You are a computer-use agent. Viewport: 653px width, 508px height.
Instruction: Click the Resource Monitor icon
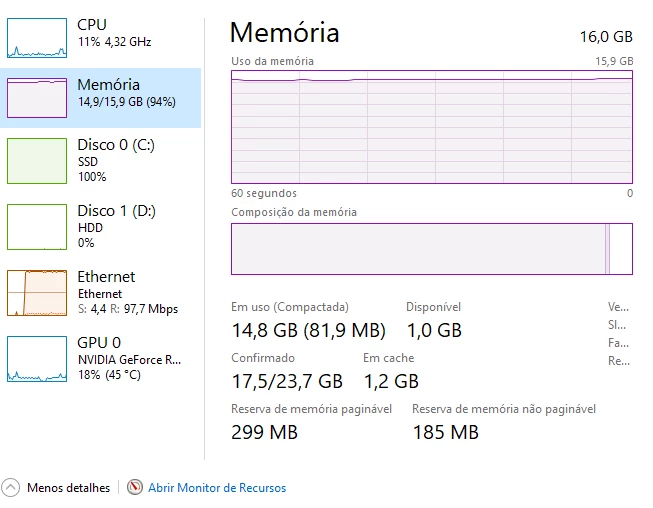pos(135,488)
